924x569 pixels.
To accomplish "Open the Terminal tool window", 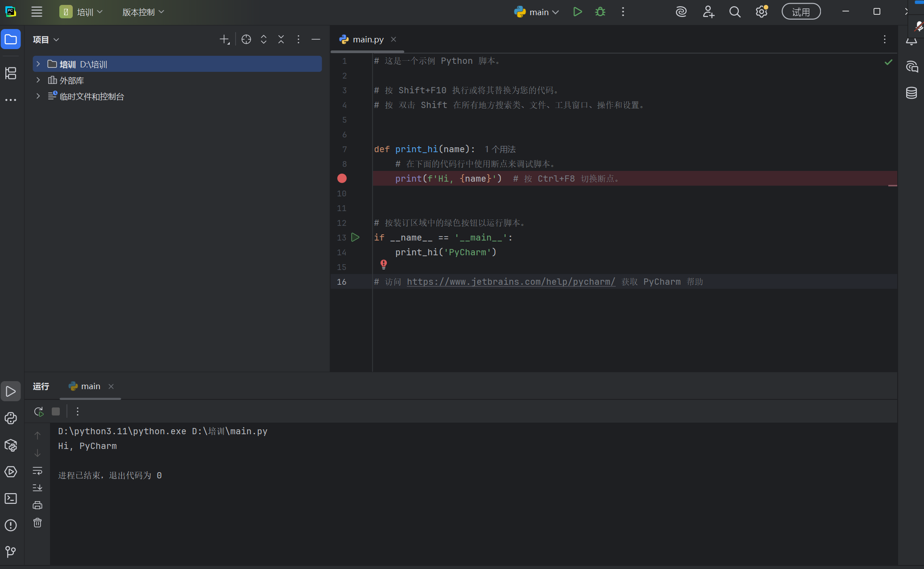I will tap(11, 498).
